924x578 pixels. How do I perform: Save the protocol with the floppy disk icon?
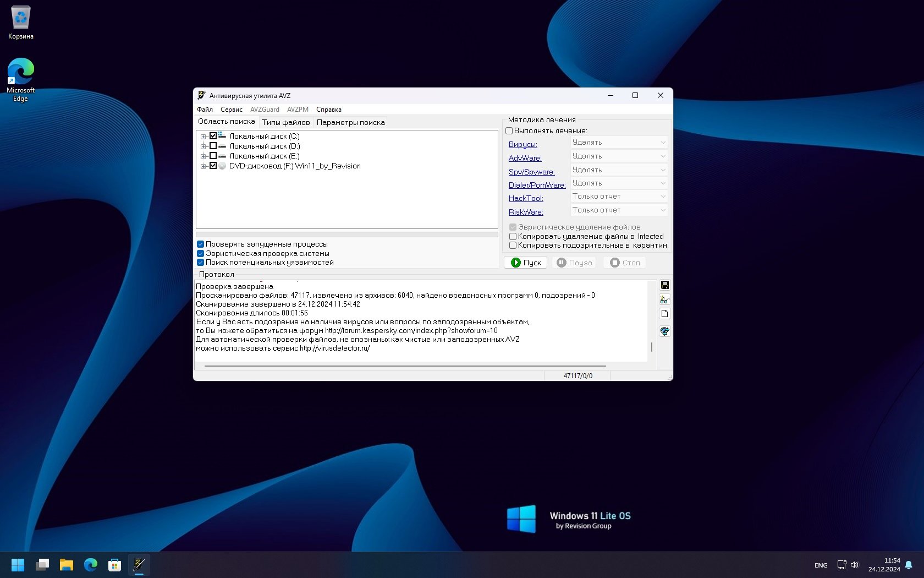point(664,285)
